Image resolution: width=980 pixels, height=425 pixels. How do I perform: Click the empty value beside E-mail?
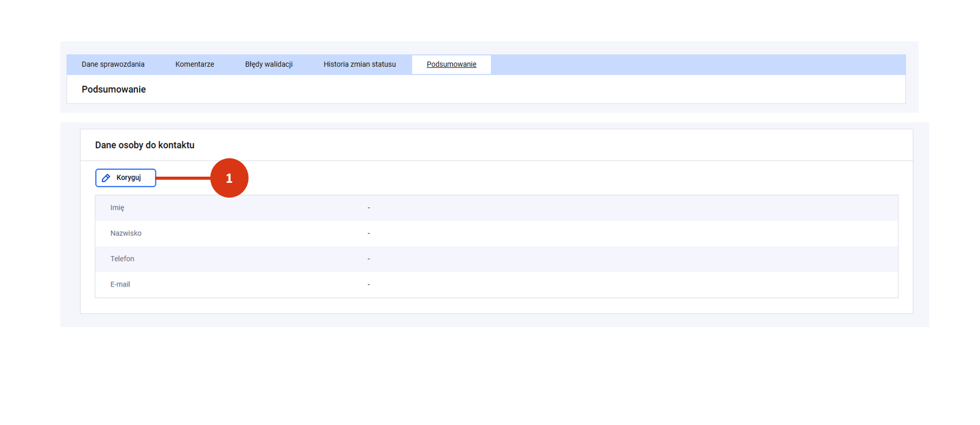368,285
